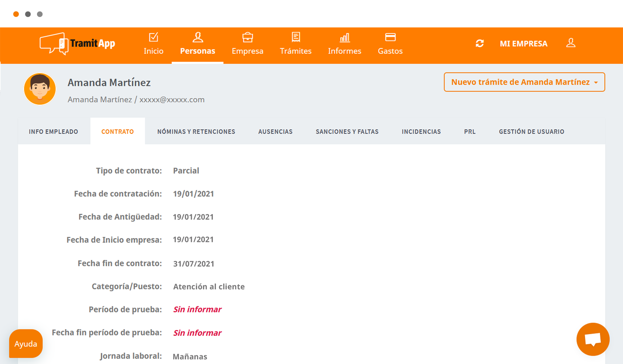
Task: Click the Informes bar chart icon
Action: (344, 38)
